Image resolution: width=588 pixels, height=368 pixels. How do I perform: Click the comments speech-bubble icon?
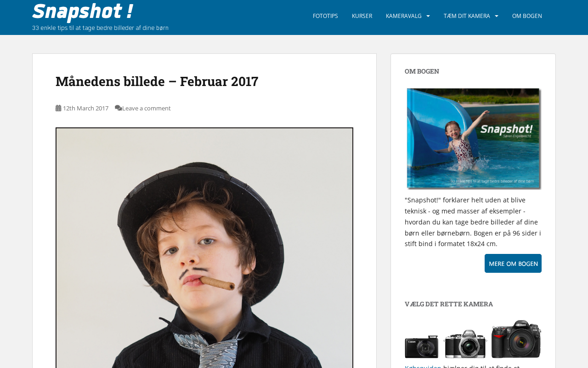coord(119,108)
